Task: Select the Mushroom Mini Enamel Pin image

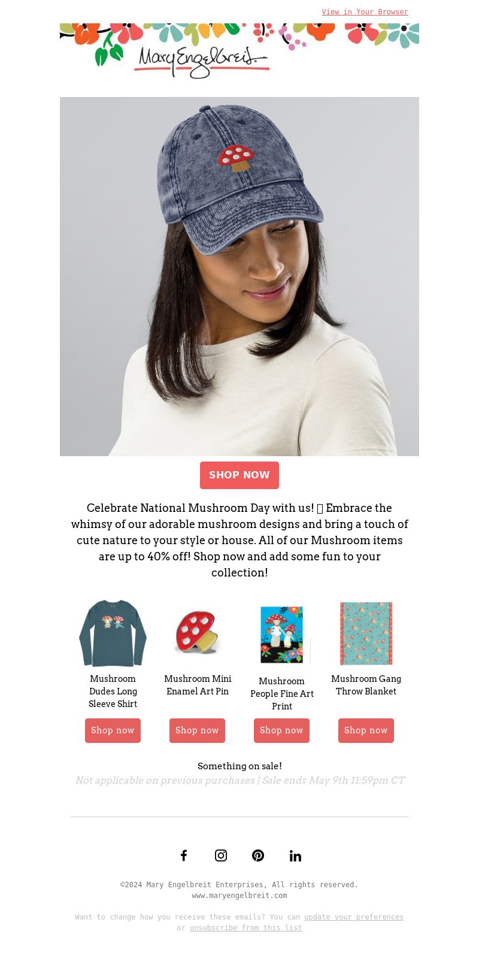Action: coord(198,633)
